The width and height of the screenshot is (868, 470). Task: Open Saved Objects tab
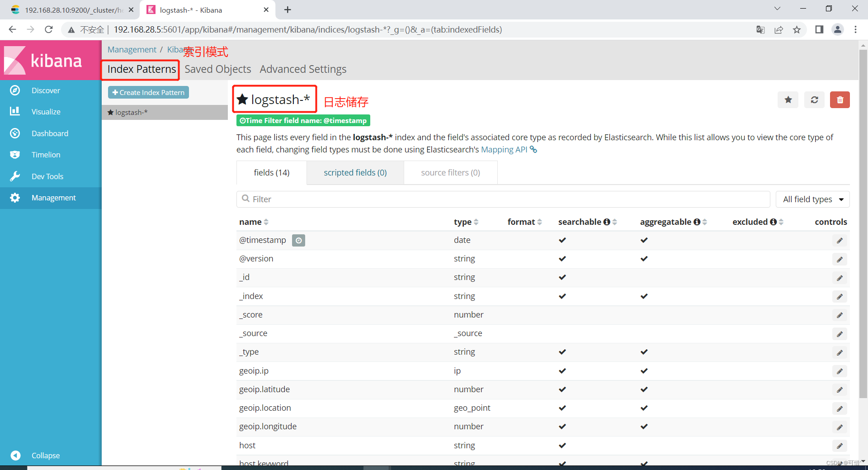217,69
